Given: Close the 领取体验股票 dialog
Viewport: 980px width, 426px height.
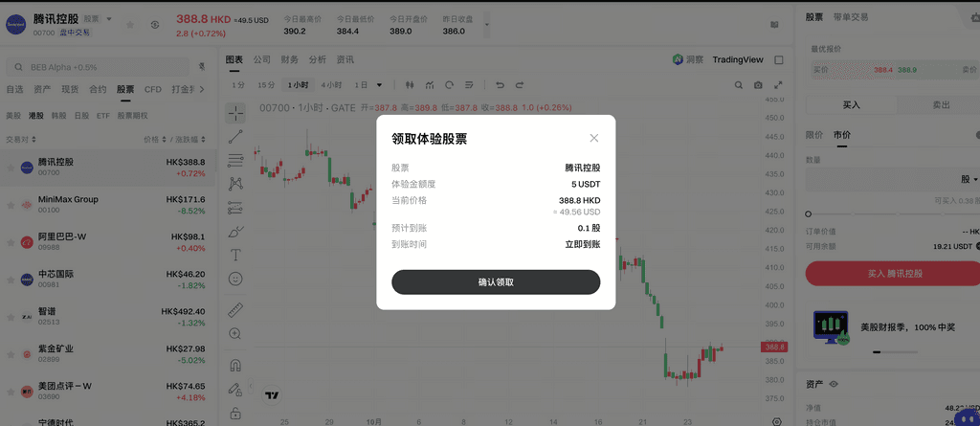Looking at the screenshot, I should click(593, 138).
